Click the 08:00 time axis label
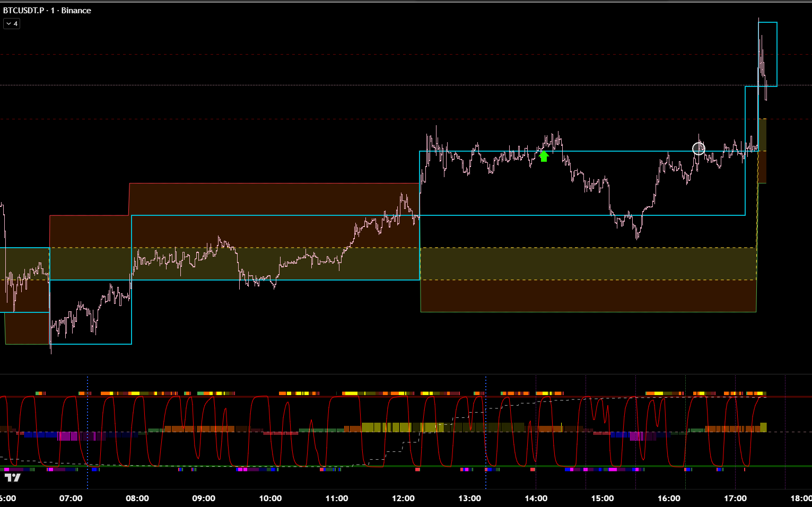Screen dimensions: 812x507 coord(137,498)
